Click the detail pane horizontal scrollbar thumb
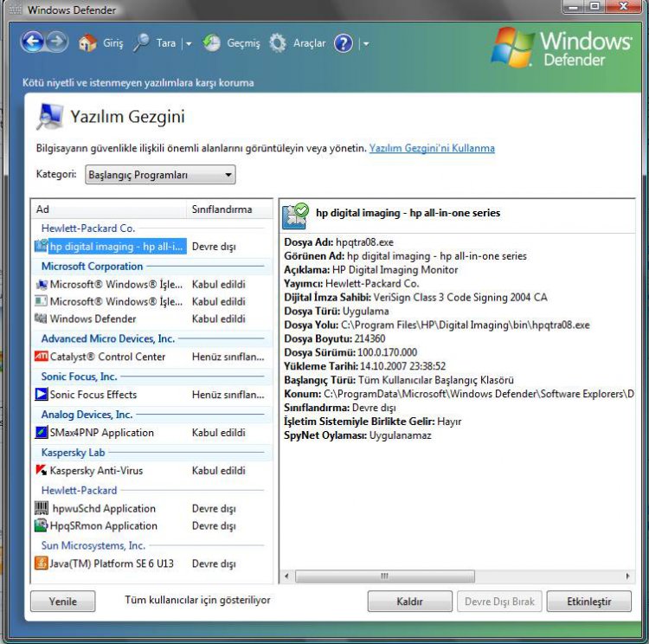The height and width of the screenshot is (644, 649). [385, 576]
